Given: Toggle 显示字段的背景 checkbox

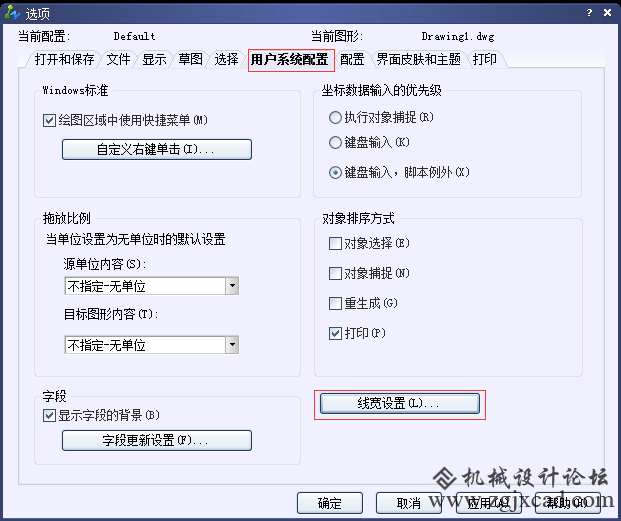Looking at the screenshot, I should click(x=49, y=416).
